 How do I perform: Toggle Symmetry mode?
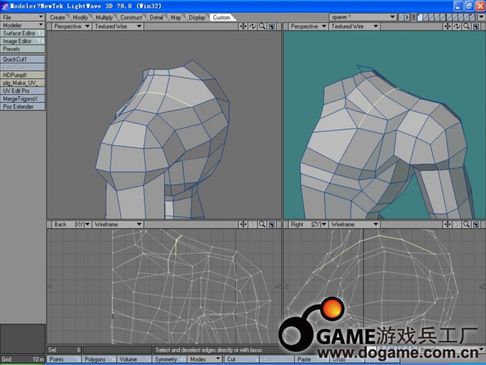[x=169, y=359]
